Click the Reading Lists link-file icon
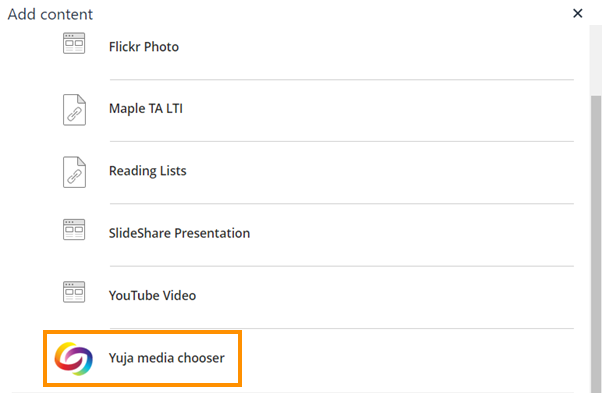Image resolution: width=602 pixels, height=393 pixels. click(74, 172)
